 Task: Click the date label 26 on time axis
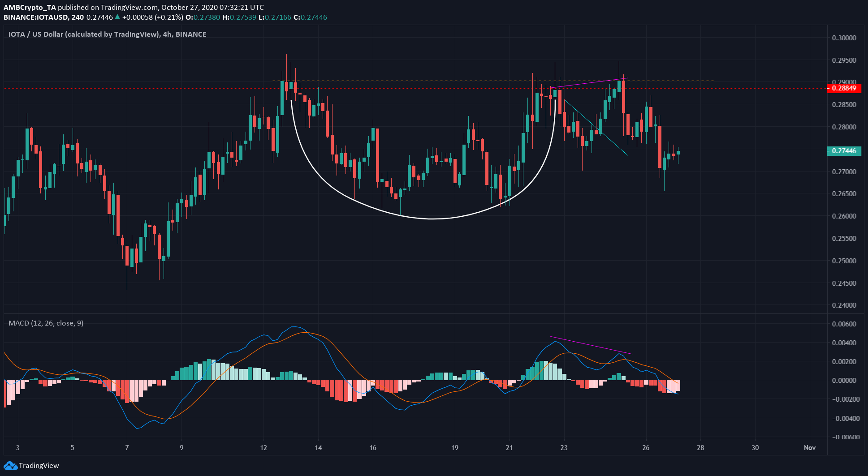(x=646, y=448)
